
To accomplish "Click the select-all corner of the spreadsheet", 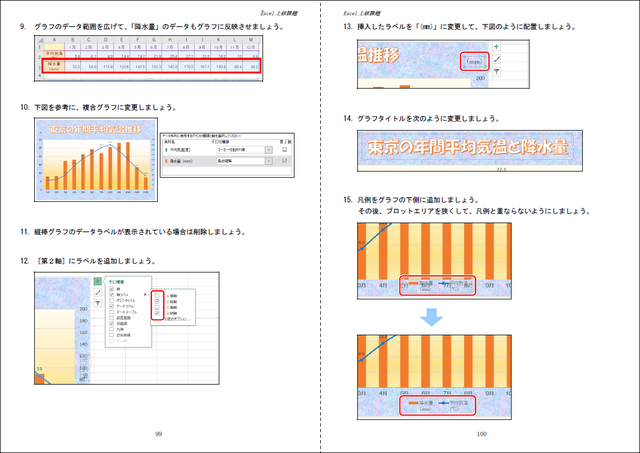I will 40,40.
